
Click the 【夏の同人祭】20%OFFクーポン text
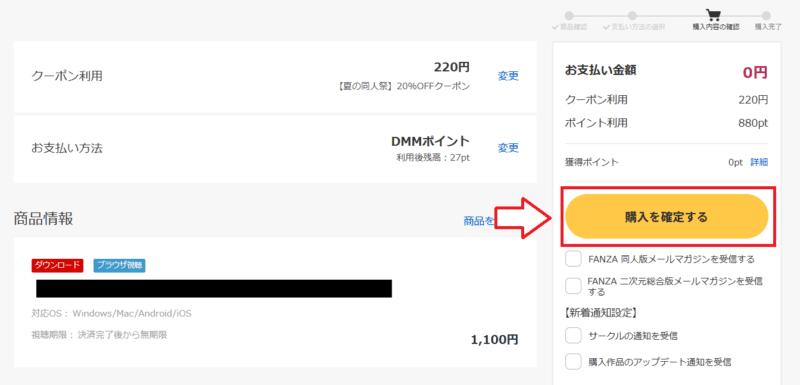pyautogui.click(x=403, y=86)
